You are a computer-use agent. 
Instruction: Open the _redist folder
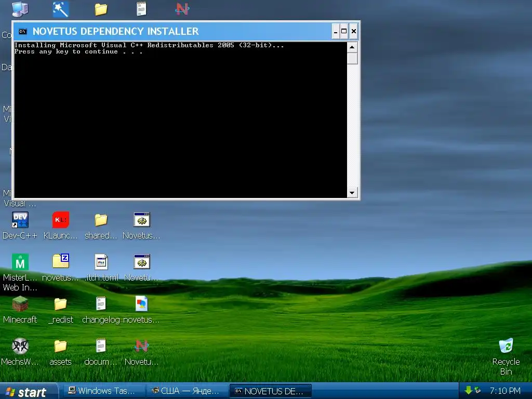click(61, 310)
